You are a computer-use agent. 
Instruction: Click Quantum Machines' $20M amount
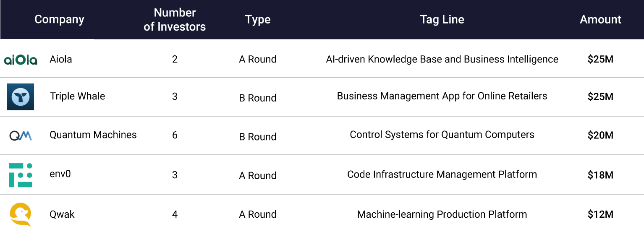[x=600, y=135]
